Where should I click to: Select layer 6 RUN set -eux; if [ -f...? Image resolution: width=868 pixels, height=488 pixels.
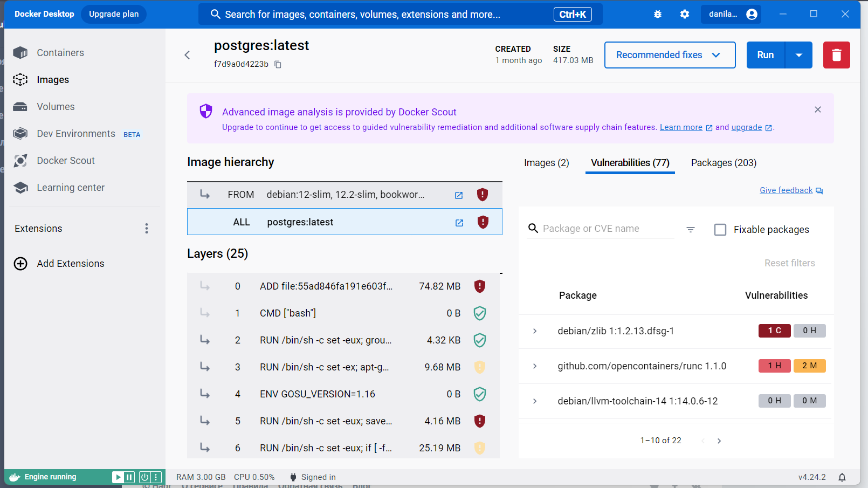click(343, 448)
